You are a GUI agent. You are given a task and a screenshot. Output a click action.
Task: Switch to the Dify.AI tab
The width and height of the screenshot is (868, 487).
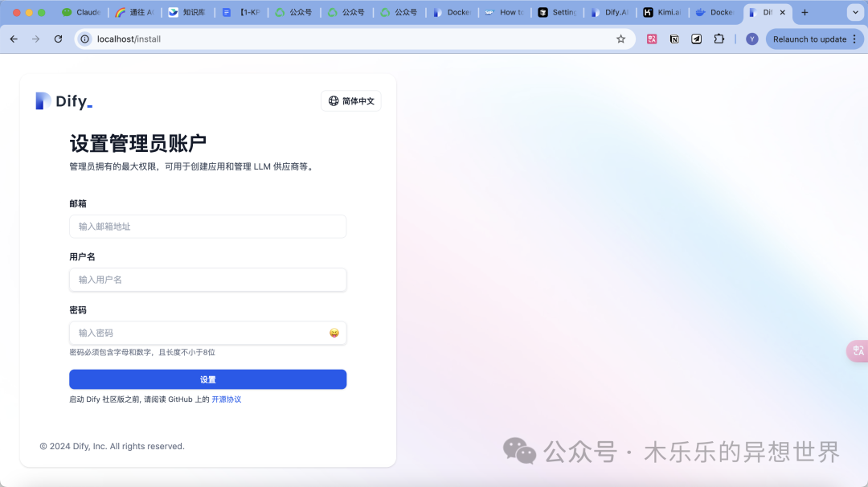(x=609, y=12)
